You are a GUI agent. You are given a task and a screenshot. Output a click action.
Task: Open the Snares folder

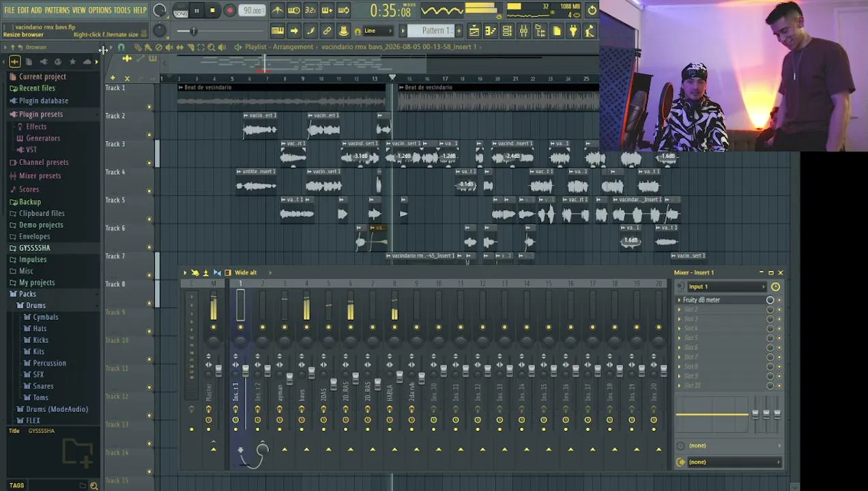coord(43,386)
